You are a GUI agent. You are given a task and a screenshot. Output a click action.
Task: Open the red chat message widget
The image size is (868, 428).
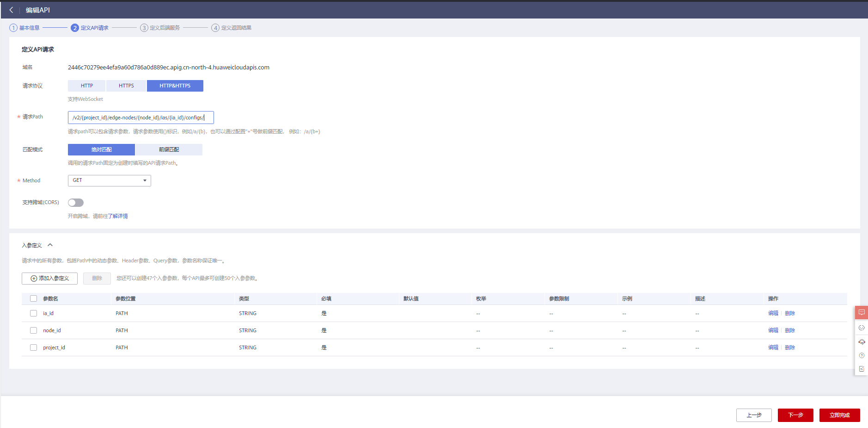tap(862, 312)
